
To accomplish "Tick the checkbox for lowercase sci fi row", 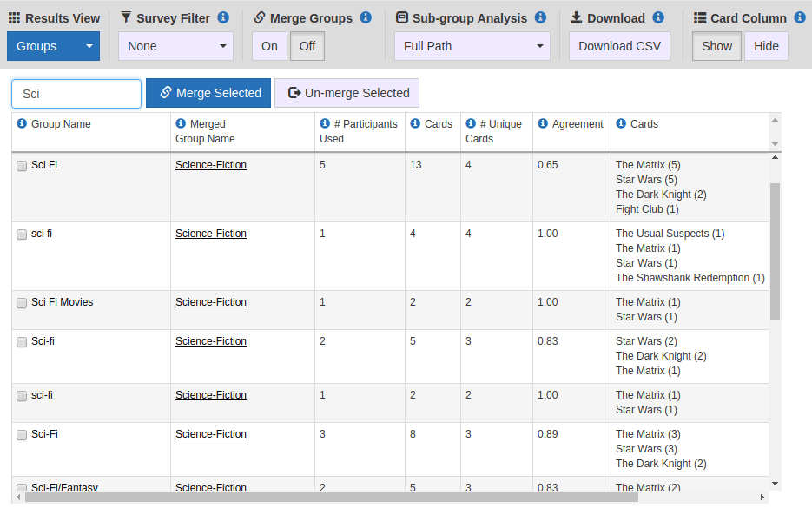I will tap(22, 234).
